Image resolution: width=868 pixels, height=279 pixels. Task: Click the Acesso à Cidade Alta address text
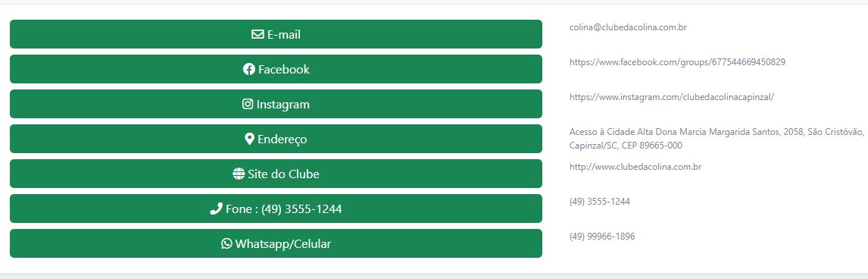717,139
